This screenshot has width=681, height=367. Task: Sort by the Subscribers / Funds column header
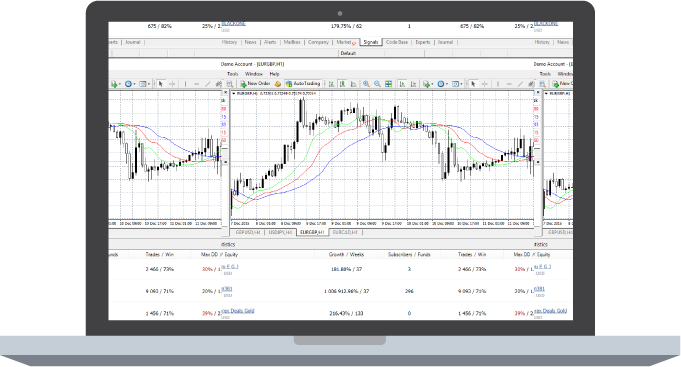[x=409, y=255]
